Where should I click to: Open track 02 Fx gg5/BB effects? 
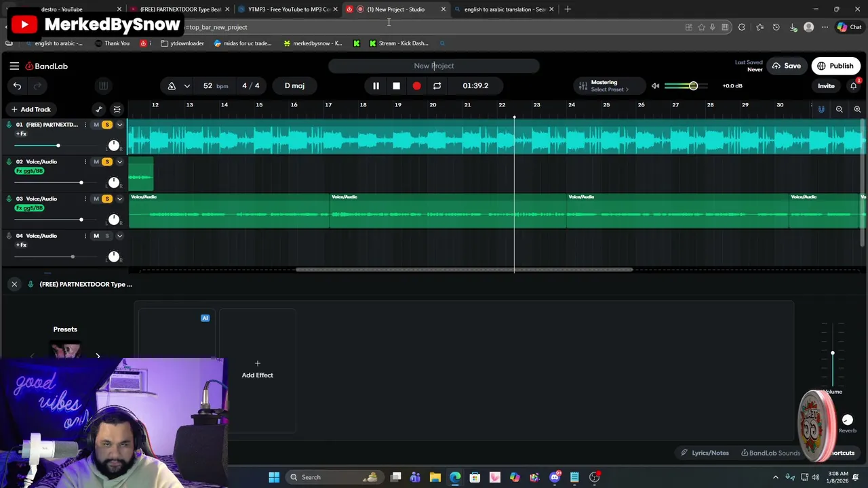29,171
